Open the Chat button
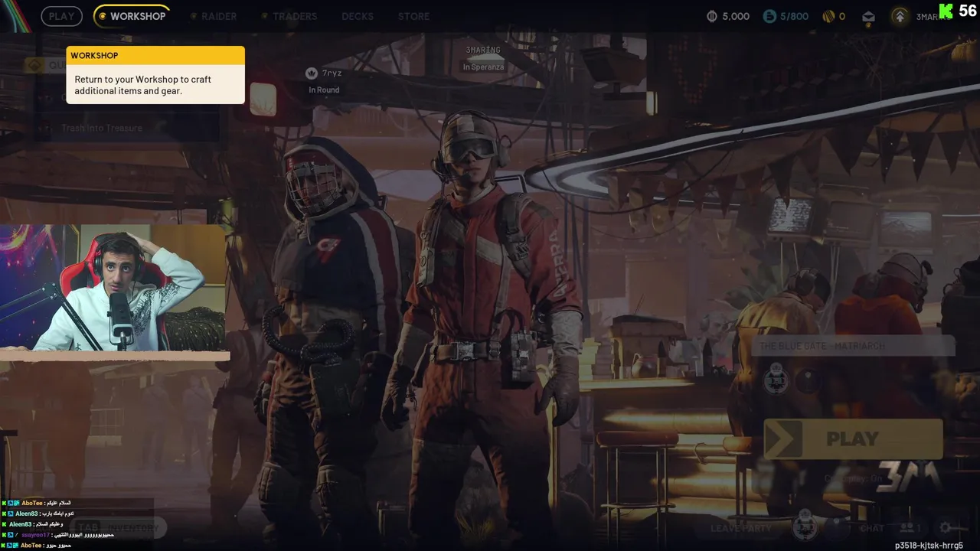The image size is (980, 551). [871, 528]
